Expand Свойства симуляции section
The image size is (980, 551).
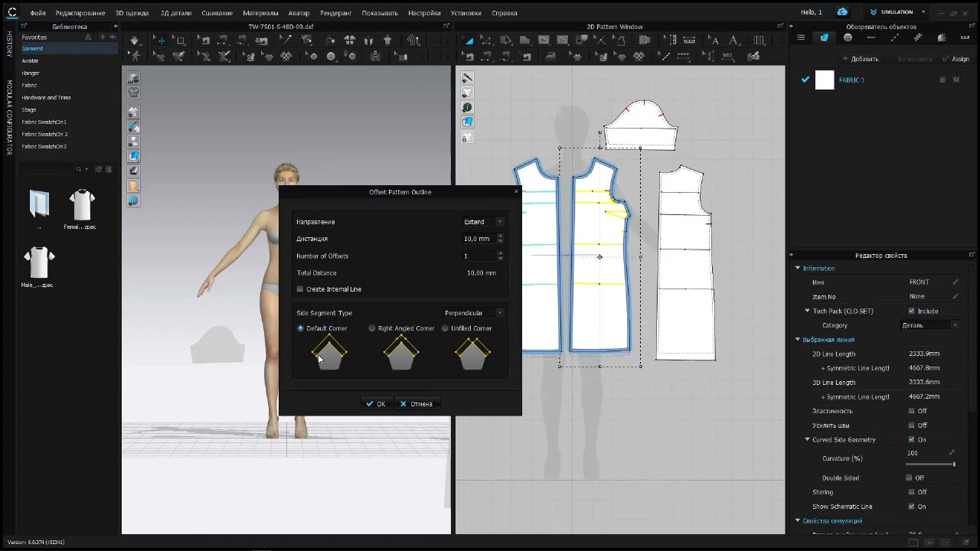pyautogui.click(x=798, y=521)
